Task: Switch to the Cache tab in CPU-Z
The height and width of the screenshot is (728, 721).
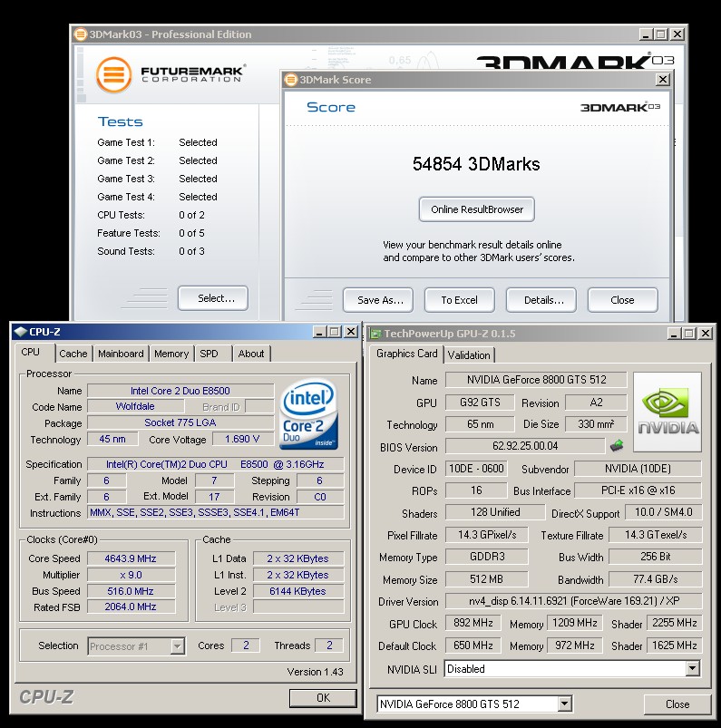Action: click(73, 354)
